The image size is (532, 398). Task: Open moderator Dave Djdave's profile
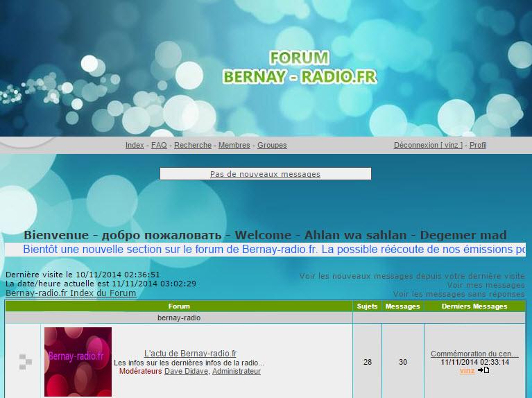tap(187, 372)
